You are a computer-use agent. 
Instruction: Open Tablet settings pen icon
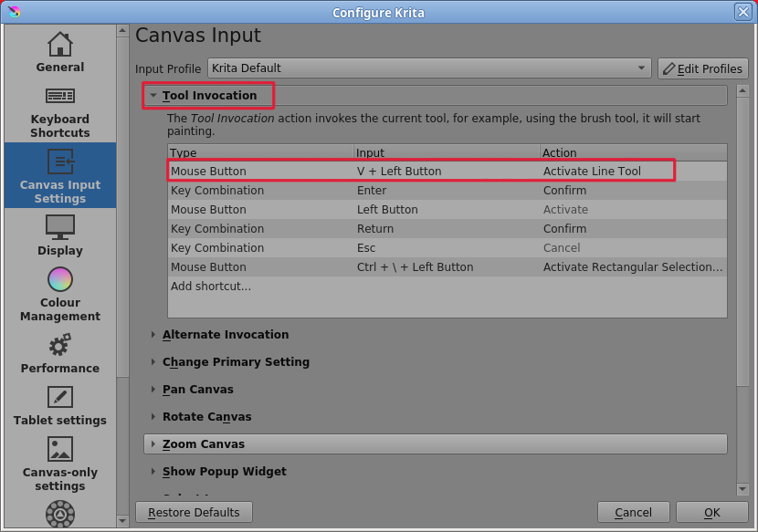(60, 398)
